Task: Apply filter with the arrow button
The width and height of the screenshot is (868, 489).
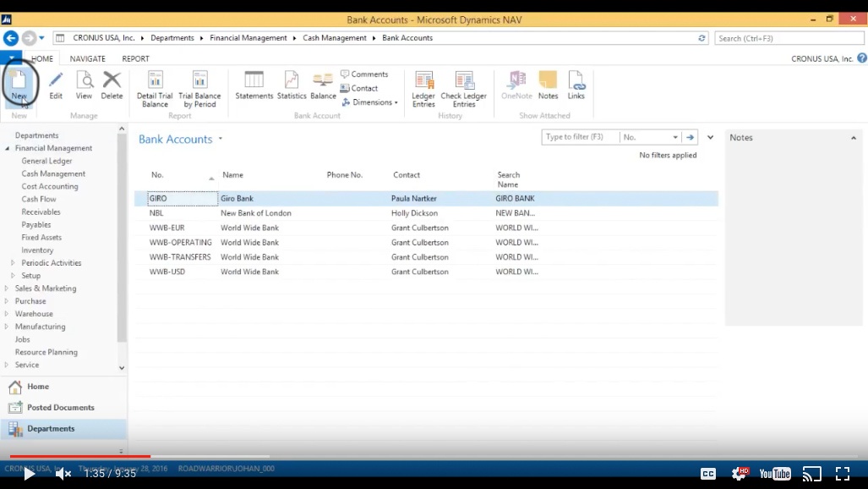Action: (690, 137)
